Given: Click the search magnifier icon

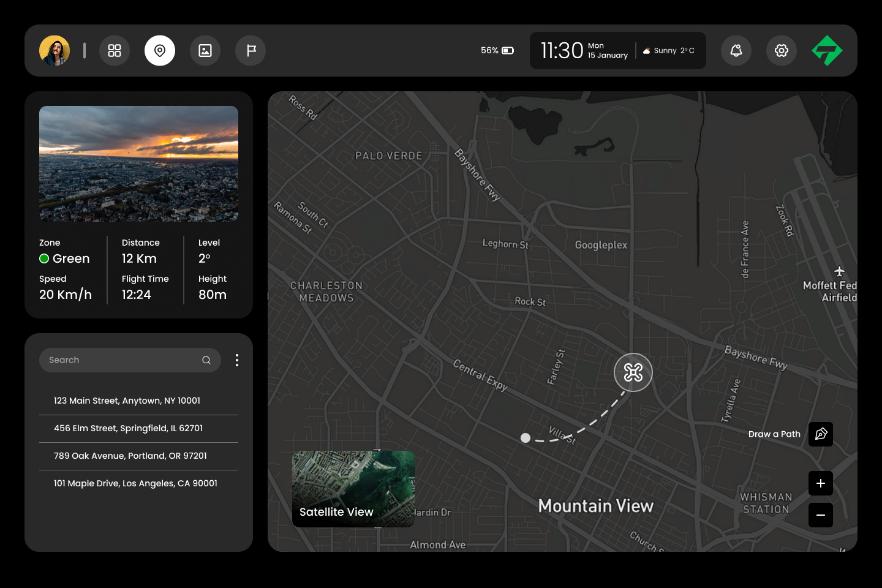Looking at the screenshot, I should (206, 360).
